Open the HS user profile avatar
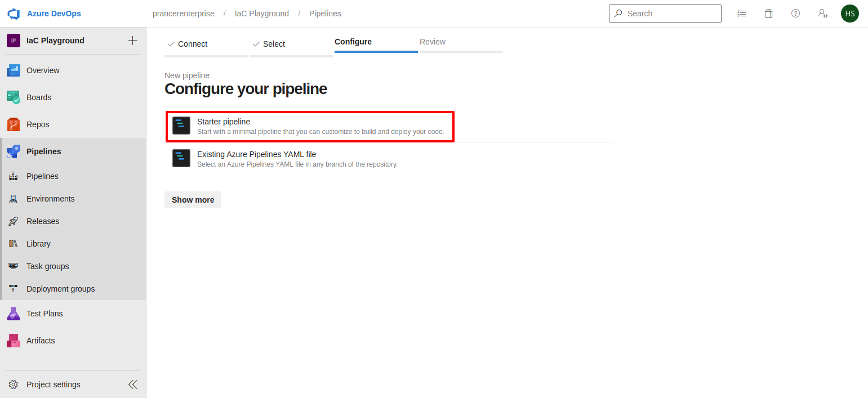This screenshot has height=398, width=868. click(x=850, y=14)
